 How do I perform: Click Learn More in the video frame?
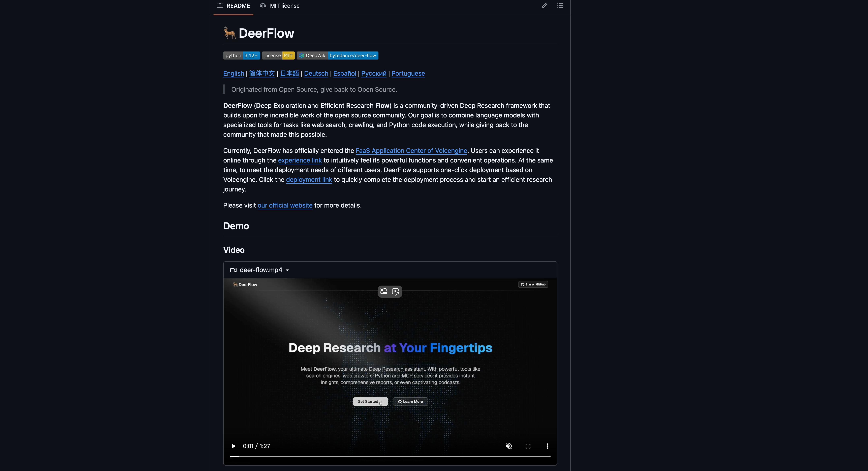(410, 402)
